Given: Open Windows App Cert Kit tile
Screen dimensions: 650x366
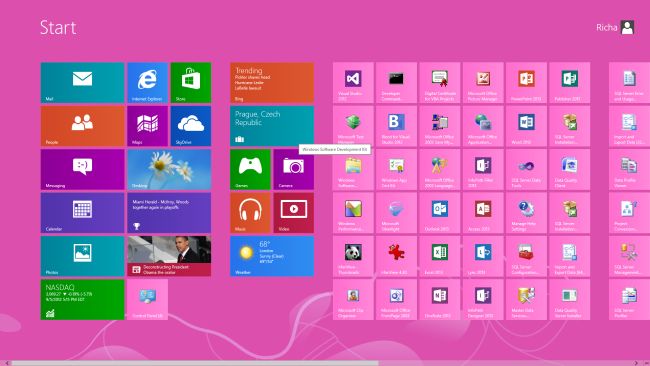Looking at the screenshot, I should tap(396, 169).
